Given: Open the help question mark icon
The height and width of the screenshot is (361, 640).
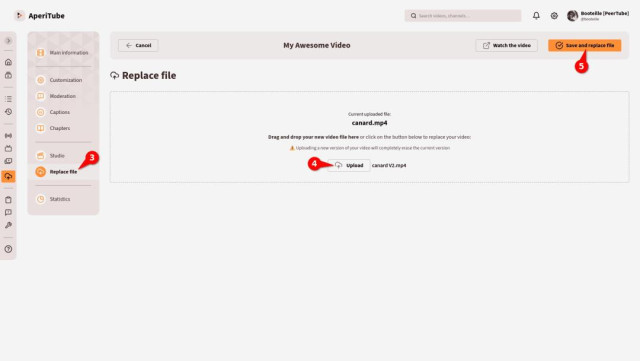Looking at the screenshot, I should [8, 249].
